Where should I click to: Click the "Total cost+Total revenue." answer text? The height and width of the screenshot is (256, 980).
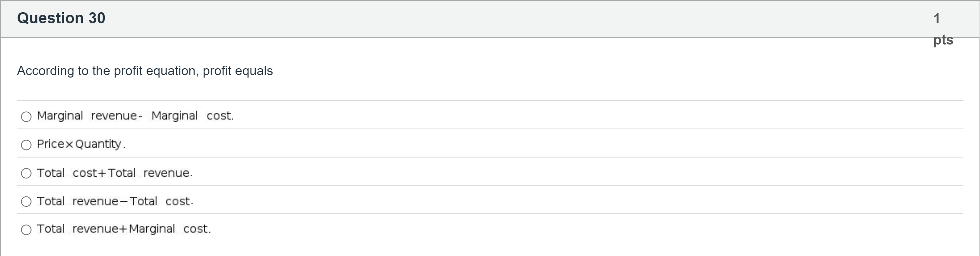click(114, 173)
